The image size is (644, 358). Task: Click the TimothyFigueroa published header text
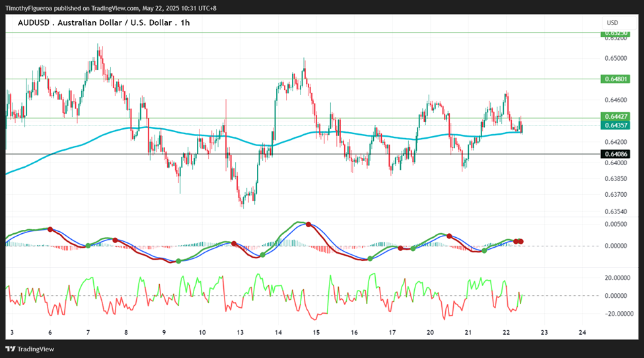click(x=110, y=8)
